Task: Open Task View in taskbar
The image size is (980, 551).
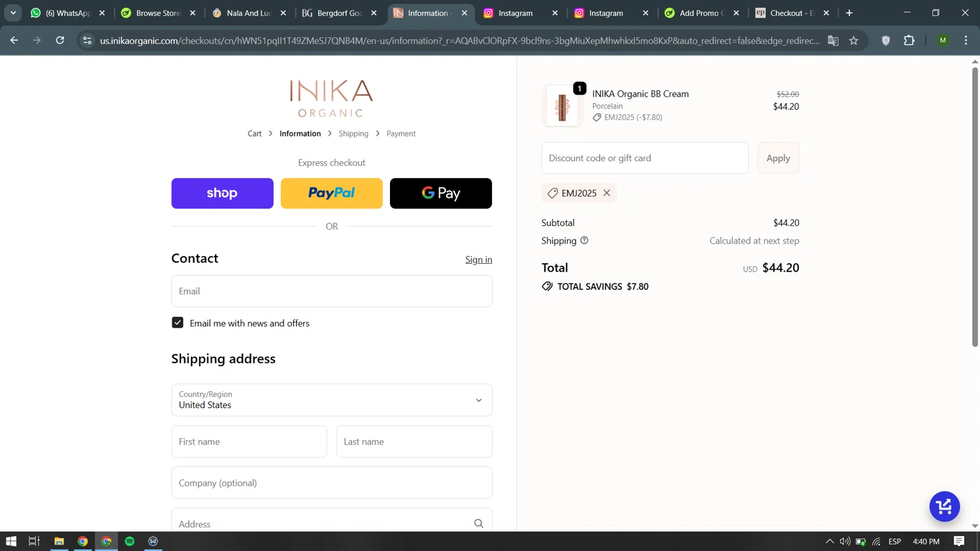Action: [x=34, y=541]
